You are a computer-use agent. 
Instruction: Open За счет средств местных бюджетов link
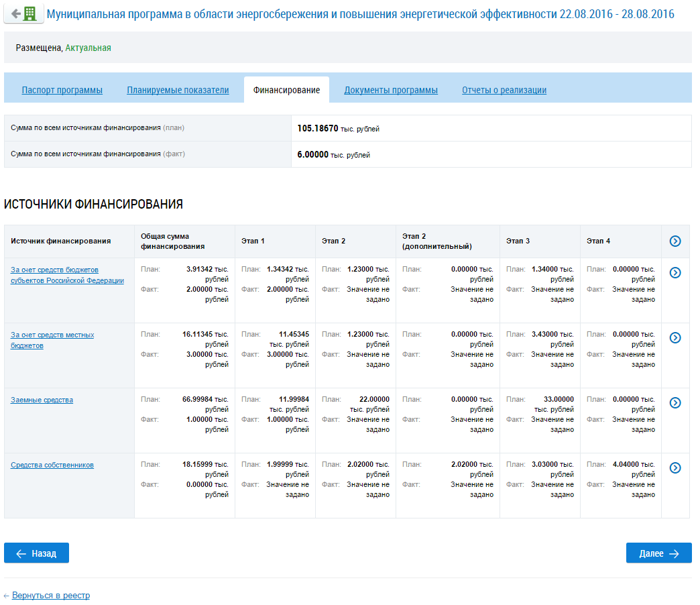tap(52, 340)
